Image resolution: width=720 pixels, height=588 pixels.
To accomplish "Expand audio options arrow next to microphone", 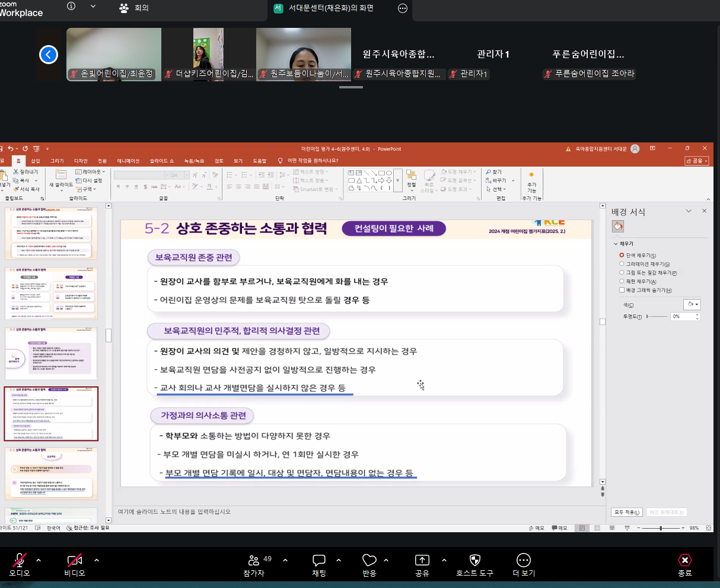I will 39,560.
